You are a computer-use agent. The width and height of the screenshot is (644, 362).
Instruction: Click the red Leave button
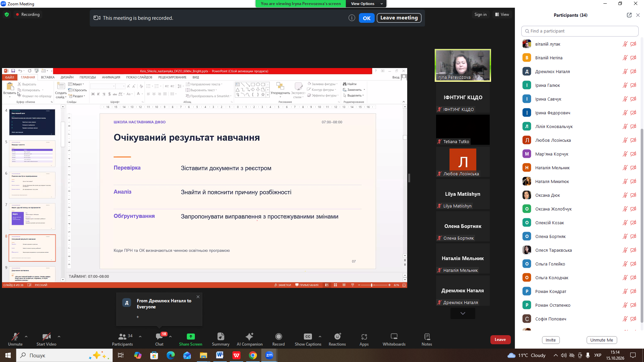500,340
